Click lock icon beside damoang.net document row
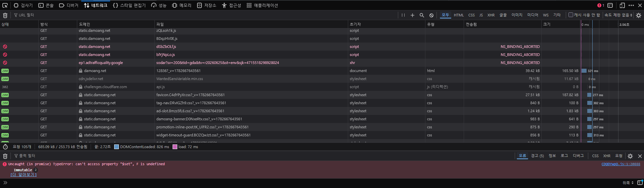The height and width of the screenshot is (188, 644). click(x=81, y=71)
